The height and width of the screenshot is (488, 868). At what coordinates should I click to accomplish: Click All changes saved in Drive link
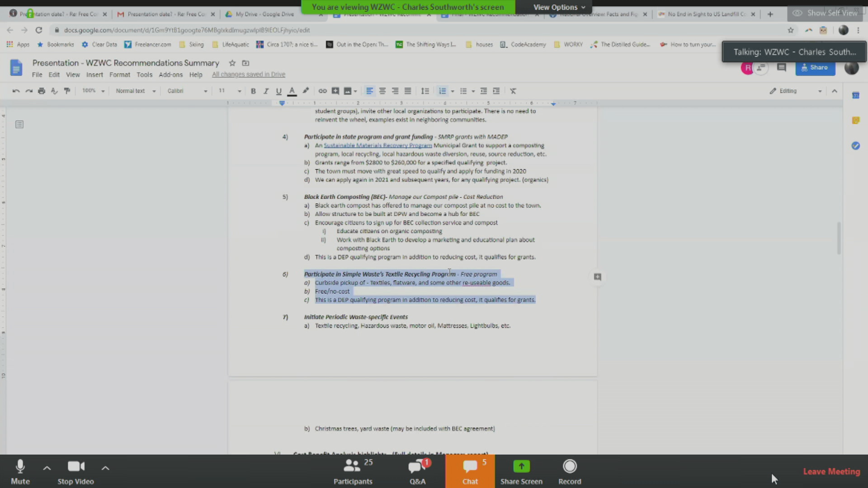pyautogui.click(x=249, y=75)
